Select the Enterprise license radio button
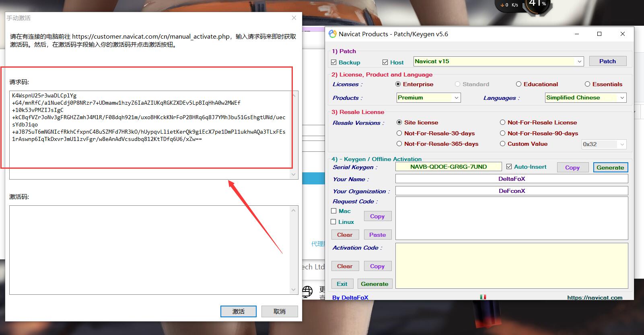 pos(398,84)
